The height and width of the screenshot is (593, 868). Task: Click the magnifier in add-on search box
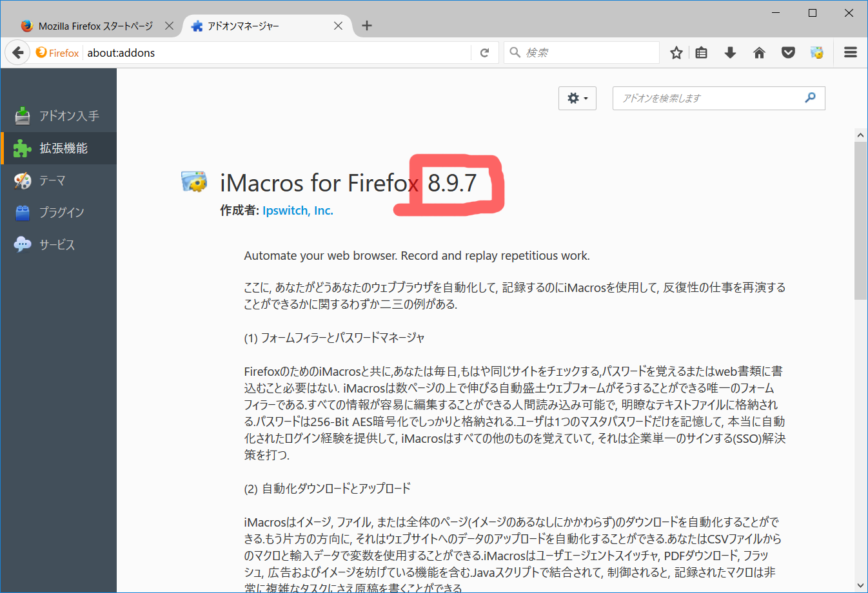(x=811, y=97)
